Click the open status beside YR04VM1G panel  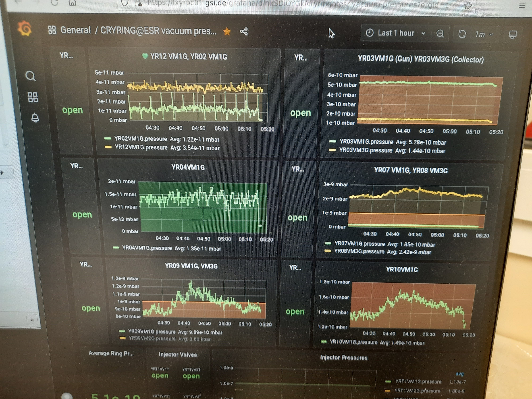tap(82, 214)
